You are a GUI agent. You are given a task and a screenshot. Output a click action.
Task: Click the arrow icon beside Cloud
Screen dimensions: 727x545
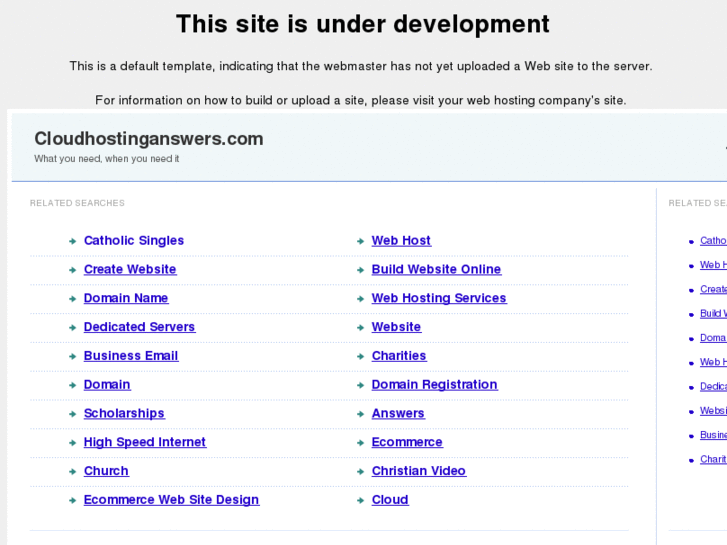pos(360,500)
